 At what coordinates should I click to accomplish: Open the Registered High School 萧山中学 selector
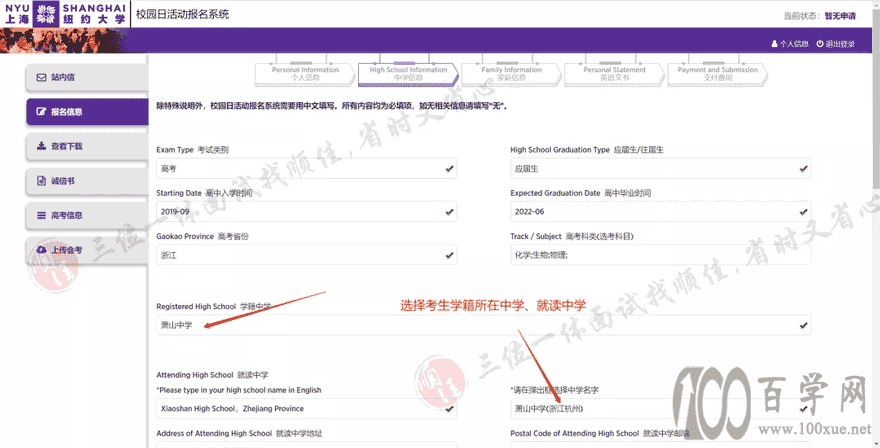tap(484, 325)
